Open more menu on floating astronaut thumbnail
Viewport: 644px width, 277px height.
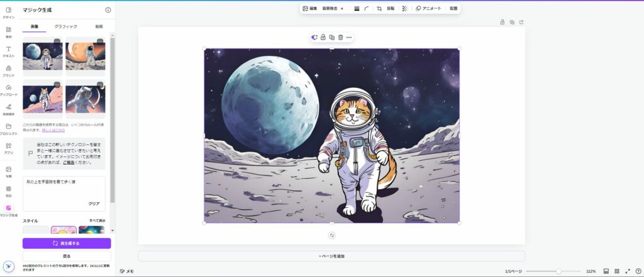100,85
